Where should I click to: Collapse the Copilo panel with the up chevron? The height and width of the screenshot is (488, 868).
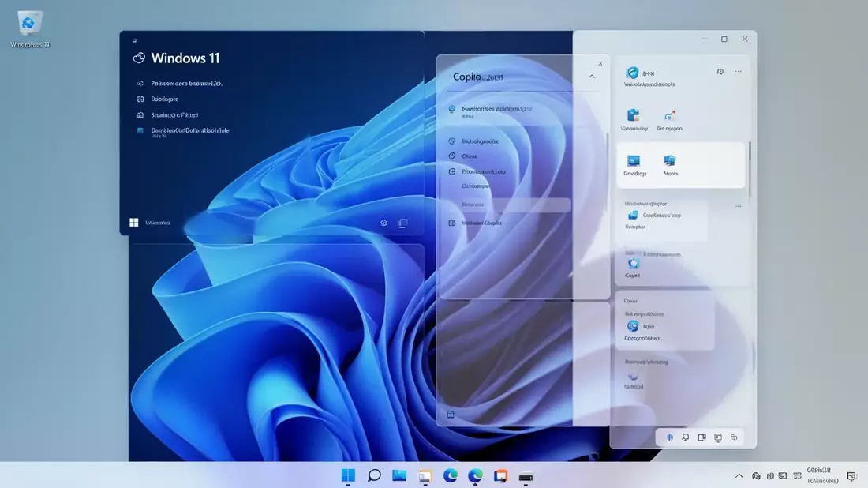(x=592, y=77)
